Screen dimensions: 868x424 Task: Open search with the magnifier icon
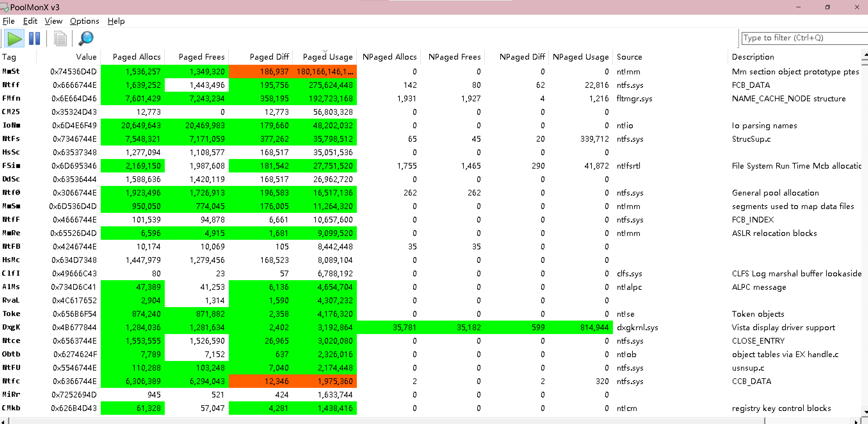pos(86,38)
